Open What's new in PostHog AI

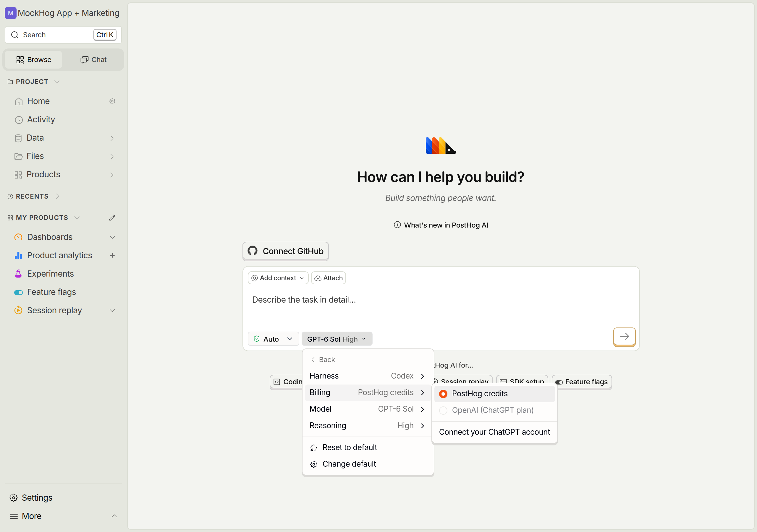click(441, 225)
